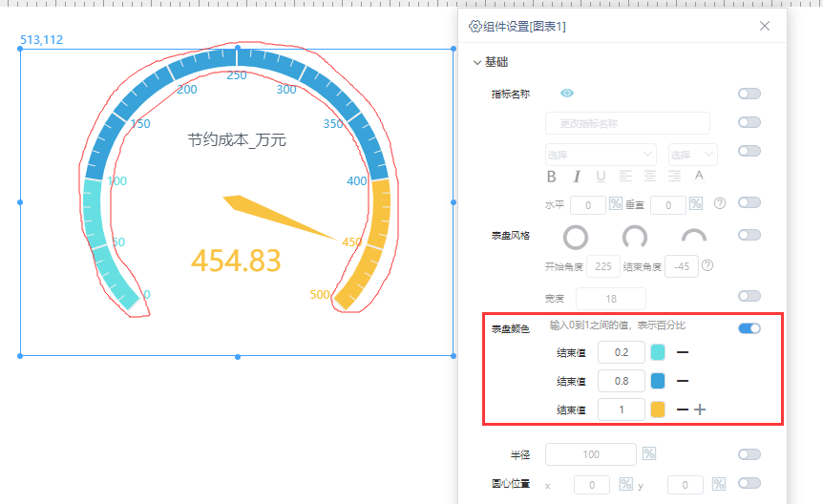
Task: Click the % unit icon next to 半径
Action: pos(649,453)
